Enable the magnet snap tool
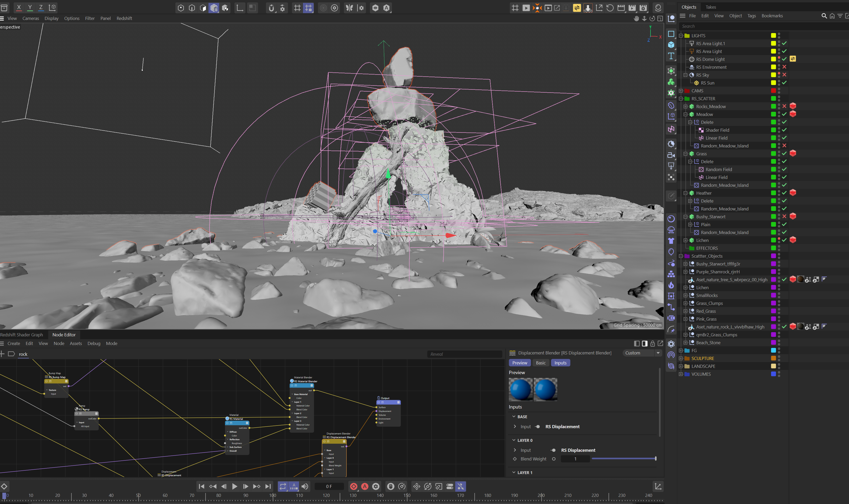Screen dimensions: 849x504 point(271,8)
